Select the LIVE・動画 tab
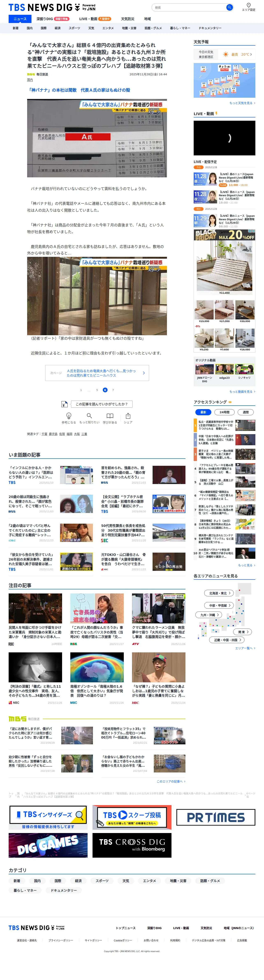Viewport: 264px width, 980px height. 95,19
